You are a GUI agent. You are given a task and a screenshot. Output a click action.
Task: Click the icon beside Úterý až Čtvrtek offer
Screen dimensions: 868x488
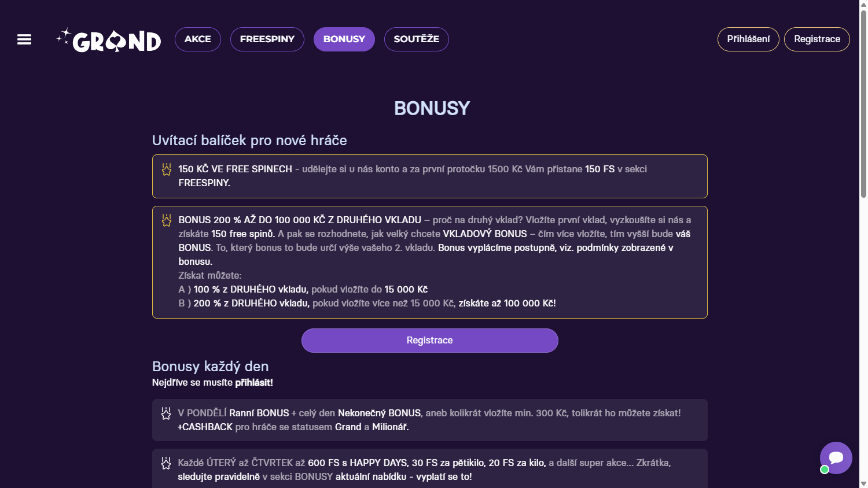pos(166,463)
